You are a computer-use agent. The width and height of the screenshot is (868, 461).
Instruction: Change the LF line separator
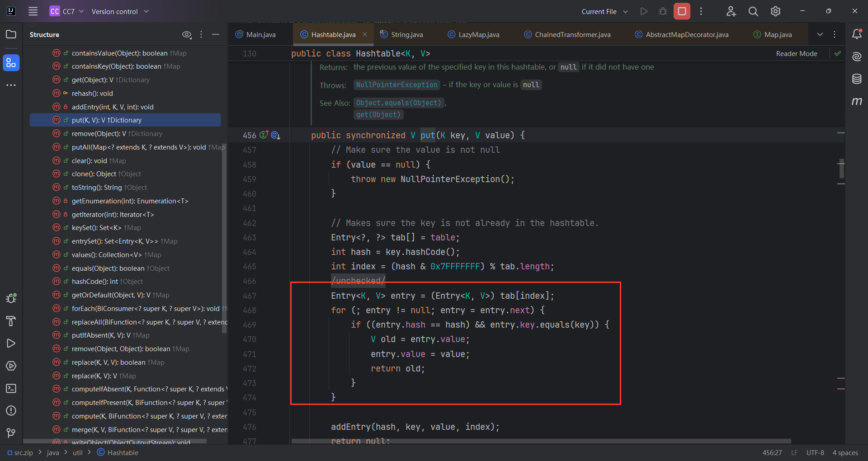click(794, 452)
